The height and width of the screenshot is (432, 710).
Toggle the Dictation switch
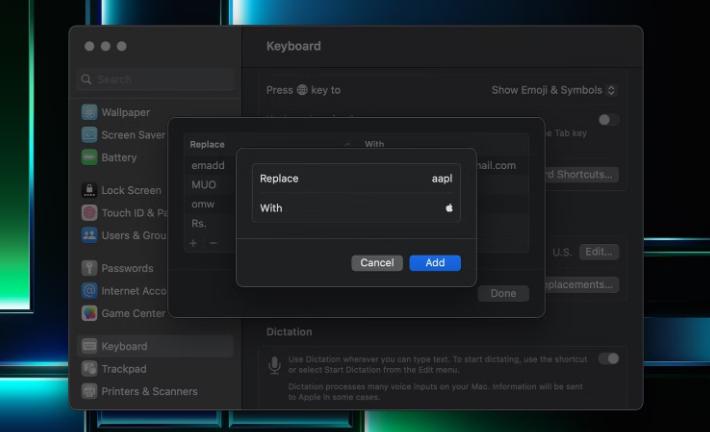(608, 359)
